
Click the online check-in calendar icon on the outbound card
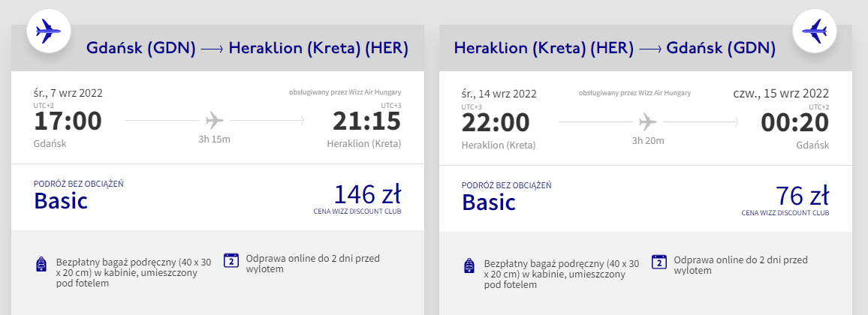pyautogui.click(x=231, y=260)
